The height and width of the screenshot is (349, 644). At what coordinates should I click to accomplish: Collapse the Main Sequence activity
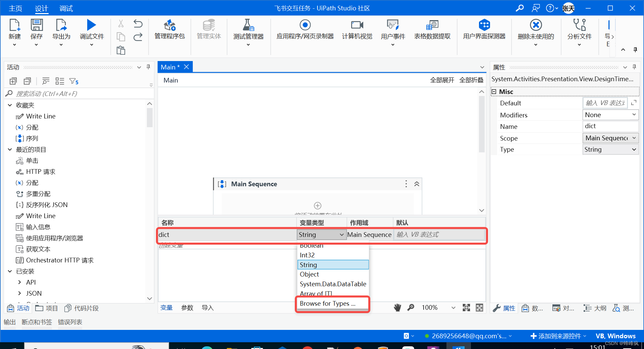coord(417,184)
